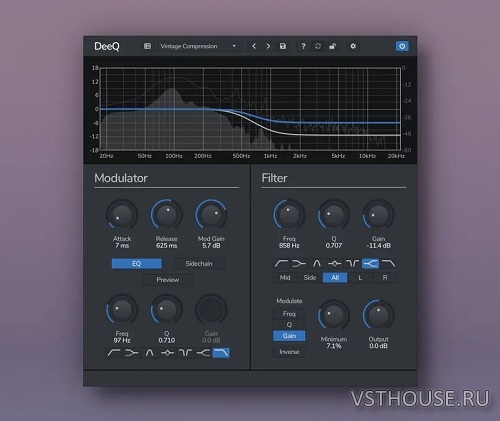This screenshot has height=421, width=500.
Task: Switch channel mode to R
Action: pyautogui.click(x=385, y=278)
